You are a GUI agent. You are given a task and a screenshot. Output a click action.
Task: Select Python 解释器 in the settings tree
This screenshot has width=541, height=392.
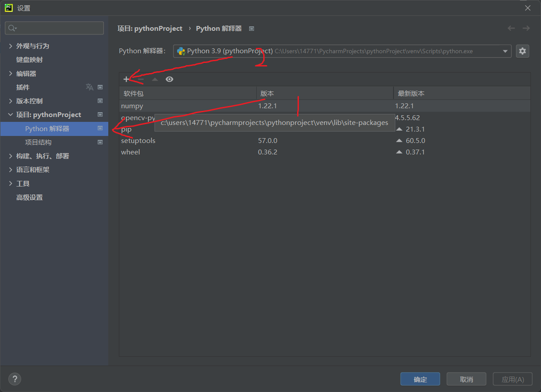click(55, 128)
